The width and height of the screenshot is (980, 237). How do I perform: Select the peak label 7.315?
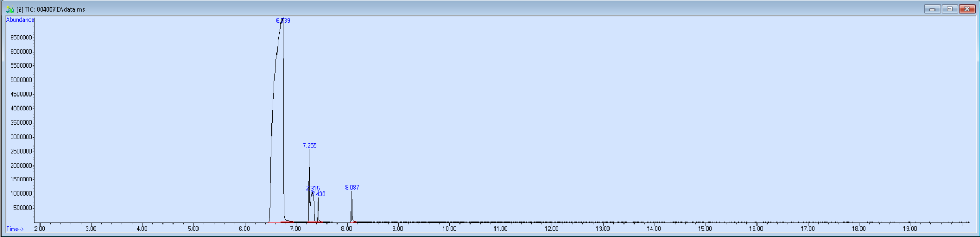point(313,189)
